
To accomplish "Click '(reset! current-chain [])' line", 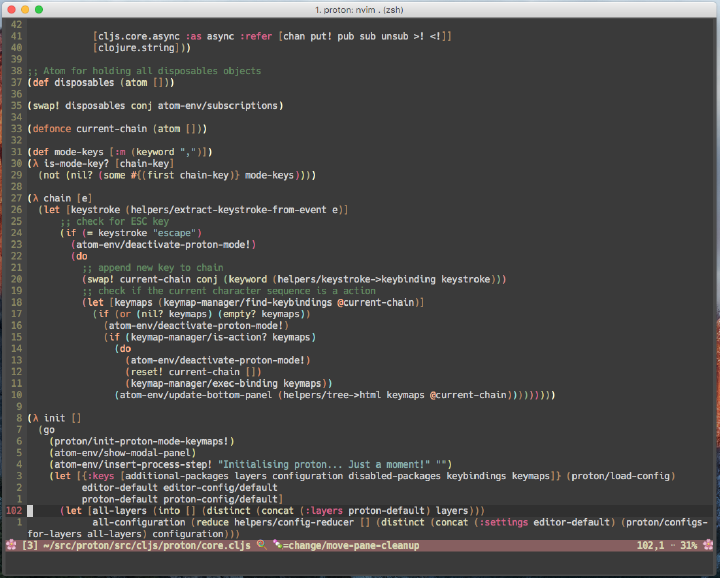I will pyautogui.click(x=193, y=372).
